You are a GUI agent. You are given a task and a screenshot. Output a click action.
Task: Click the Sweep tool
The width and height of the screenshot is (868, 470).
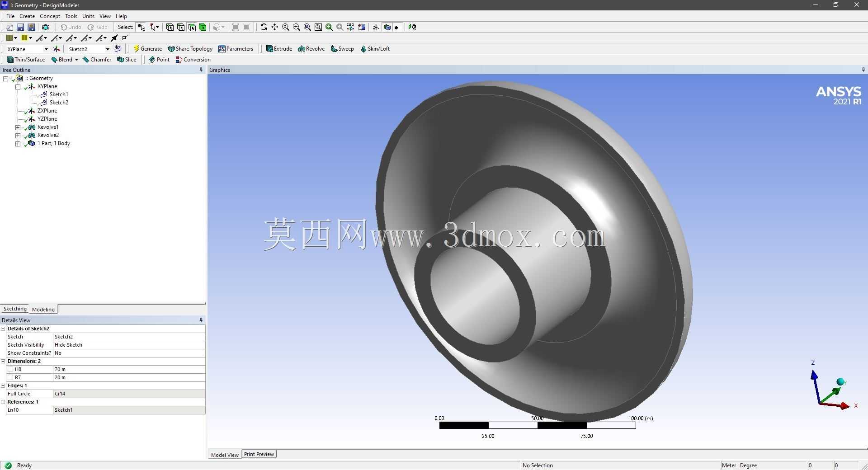point(342,49)
